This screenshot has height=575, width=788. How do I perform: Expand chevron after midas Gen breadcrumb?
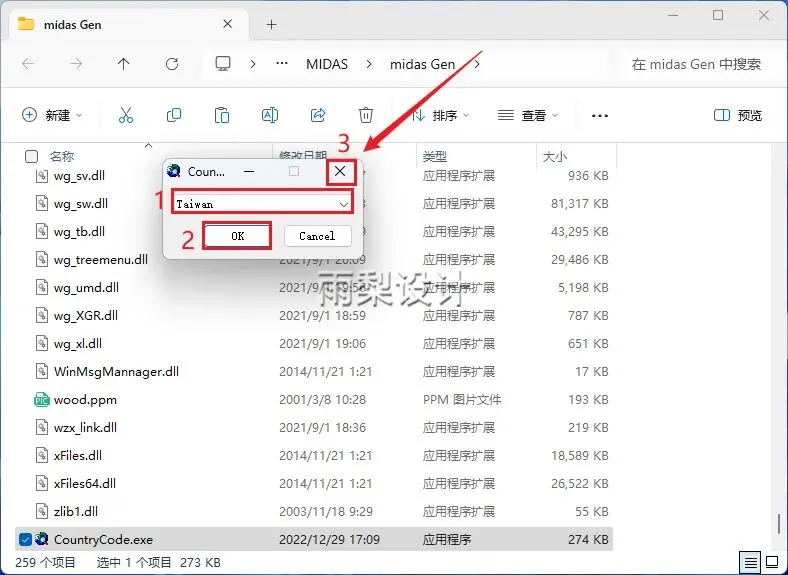476,64
